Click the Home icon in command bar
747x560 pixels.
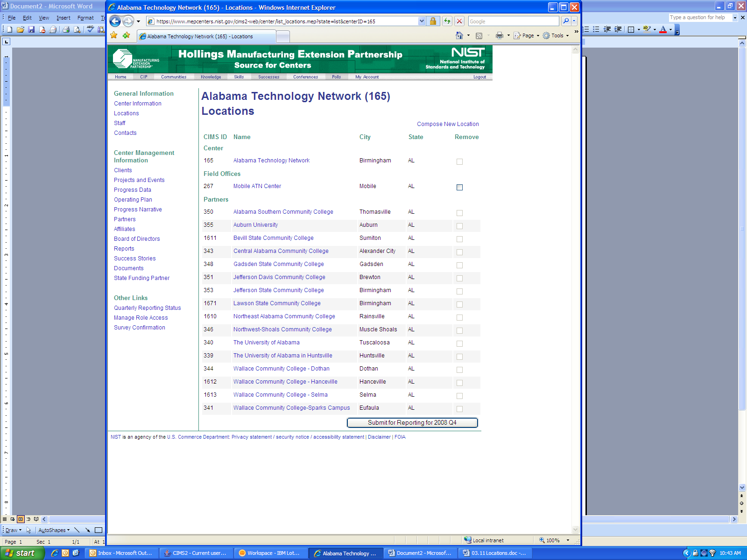click(459, 35)
